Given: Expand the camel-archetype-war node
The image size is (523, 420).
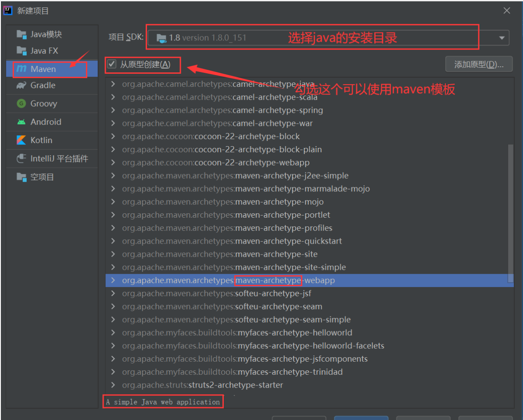Looking at the screenshot, I should [113, 123].
